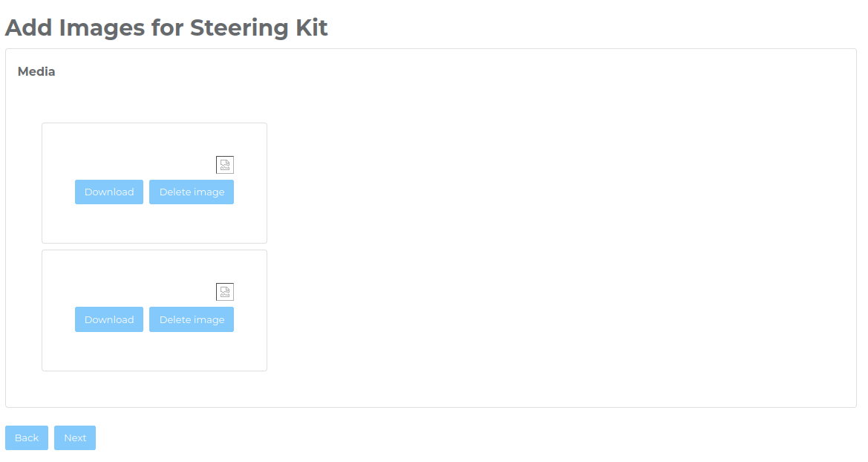Click the Media section heading

pos(36,72)
